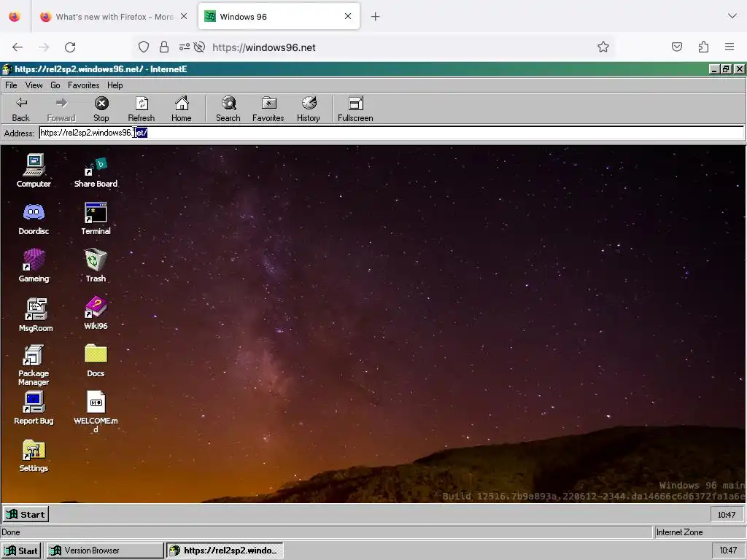Open Report Bug shortcut
Viewport: 747px width, 560px height.
pyautogui.click(x=34, y=408)
